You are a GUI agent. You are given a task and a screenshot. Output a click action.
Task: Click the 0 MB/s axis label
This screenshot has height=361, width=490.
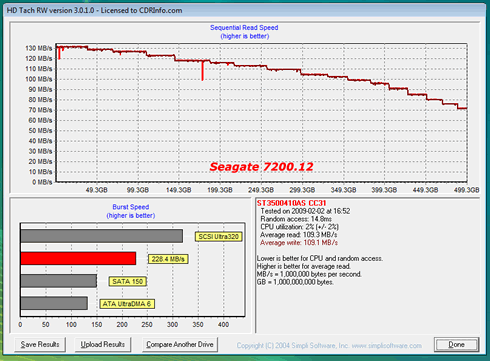coord(42,182)
